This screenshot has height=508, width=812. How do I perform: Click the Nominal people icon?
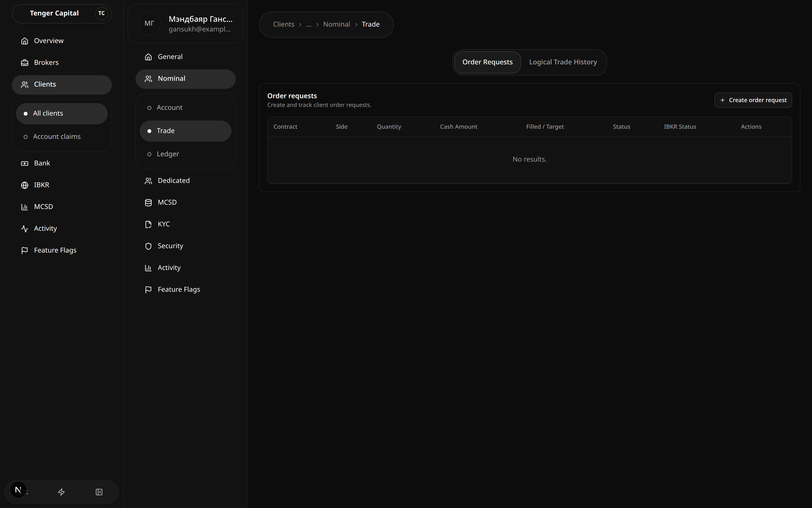(x=148, y=79)
